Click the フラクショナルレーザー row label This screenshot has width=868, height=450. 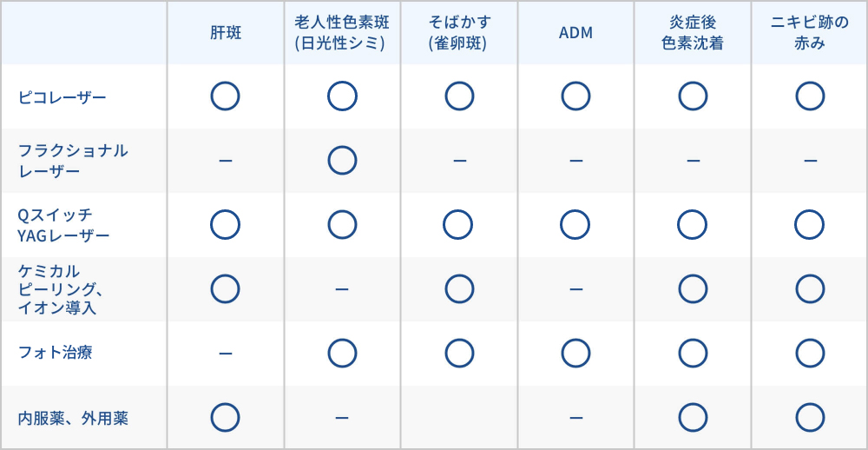click(x=73, y=161)
